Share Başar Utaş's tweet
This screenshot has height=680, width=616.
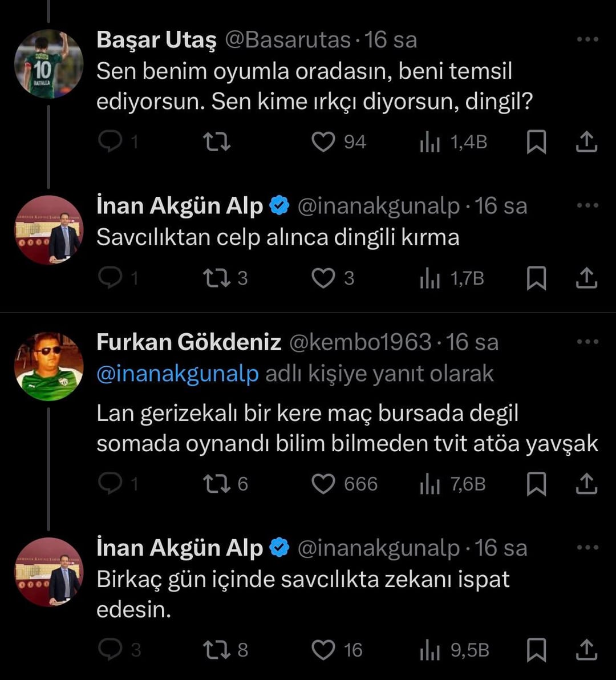(586, 142)
